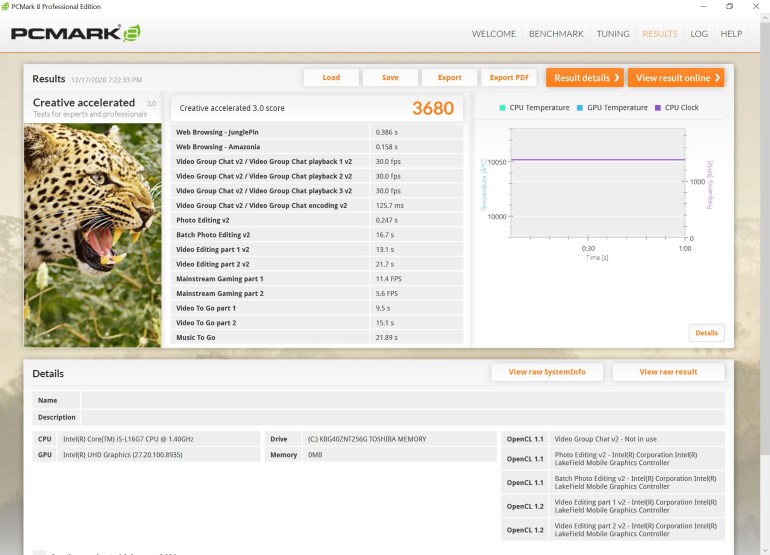Toggle CPU Clock legend swatch

pyautogui.click(x=658, y=108)
